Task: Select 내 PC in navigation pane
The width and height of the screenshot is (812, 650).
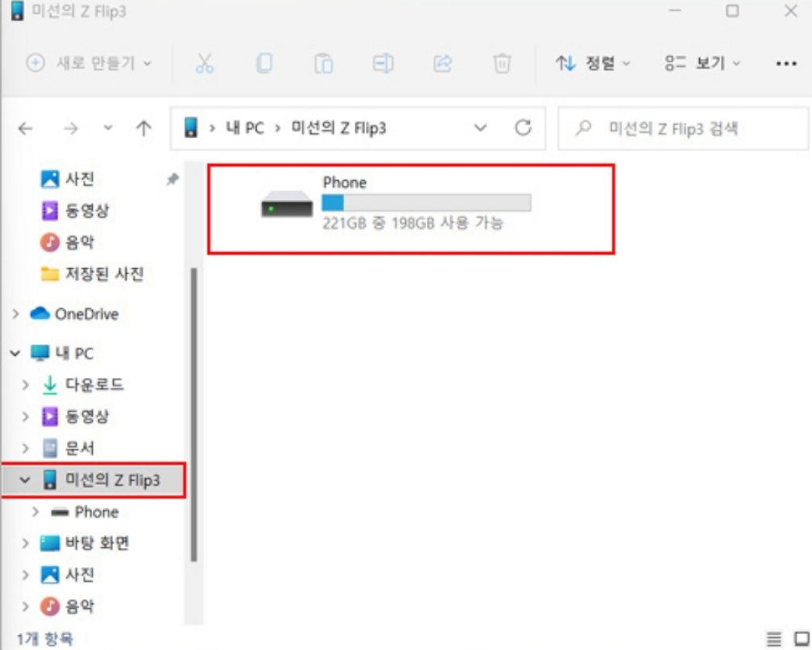Action: (x=62, y=353)
